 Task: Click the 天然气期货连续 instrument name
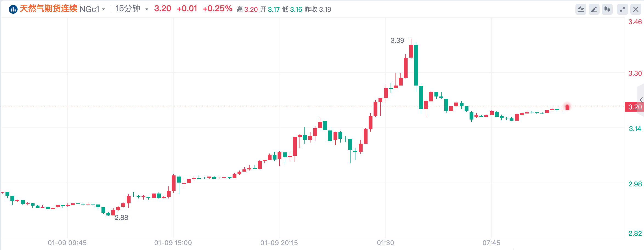[x=48, y=9]
